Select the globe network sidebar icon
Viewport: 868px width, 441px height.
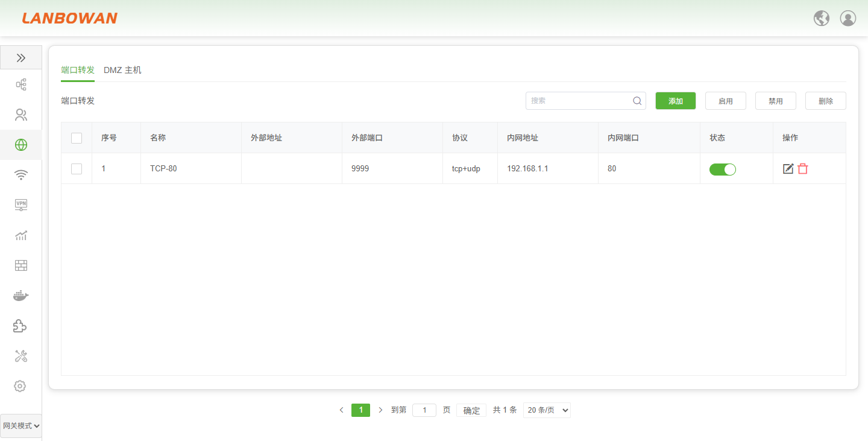pyautogui.click(x=21, y=145)
